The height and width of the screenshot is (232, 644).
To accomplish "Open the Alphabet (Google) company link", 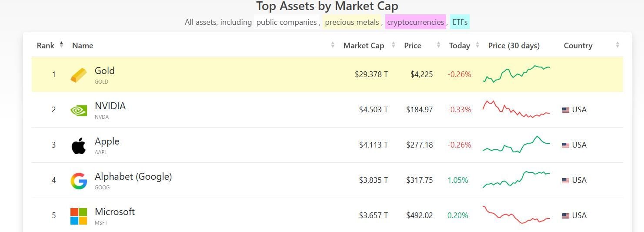I will click(133, 177).
